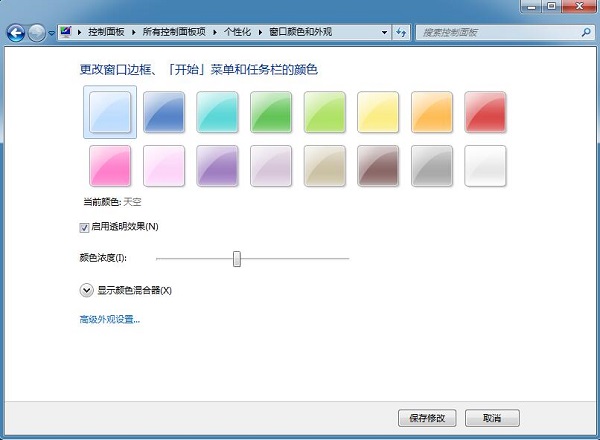This screenshot has width=600, height=440.
Task: Click the 保存修改 button
Action: click(427, 417)
